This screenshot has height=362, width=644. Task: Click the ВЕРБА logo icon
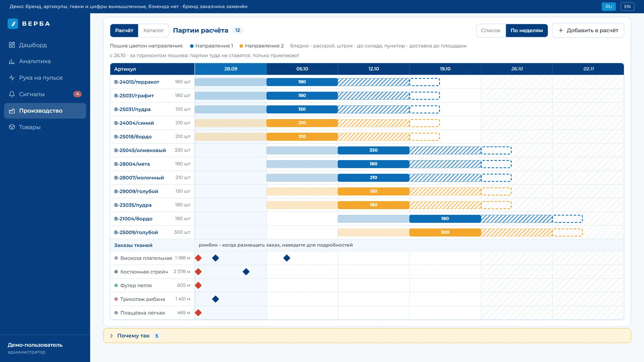click(13, 24)
